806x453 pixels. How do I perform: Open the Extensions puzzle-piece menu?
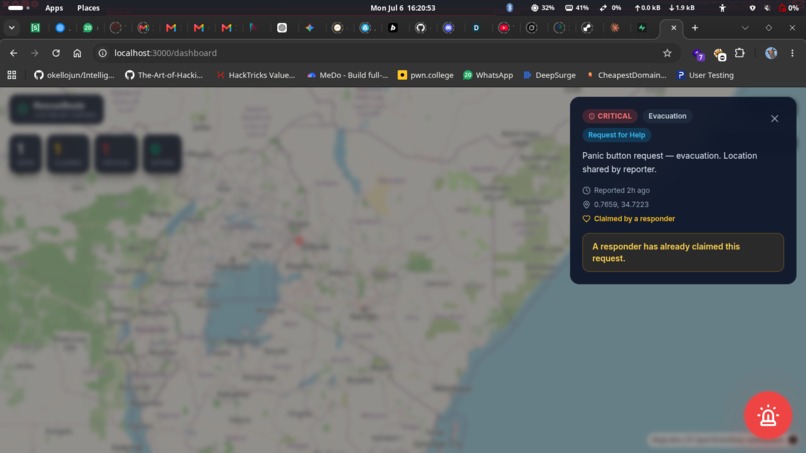740,53
